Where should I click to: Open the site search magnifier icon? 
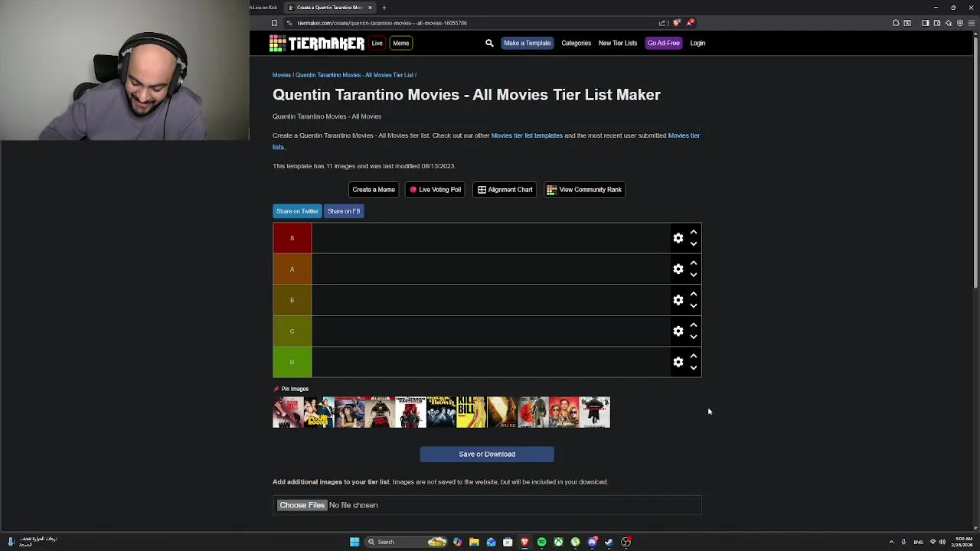tap(489, 44)
